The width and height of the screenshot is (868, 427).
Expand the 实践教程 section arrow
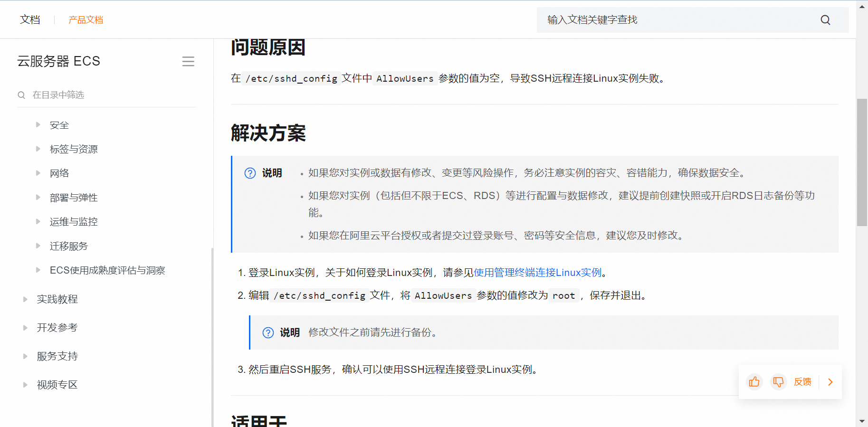[x=25, y=299]
